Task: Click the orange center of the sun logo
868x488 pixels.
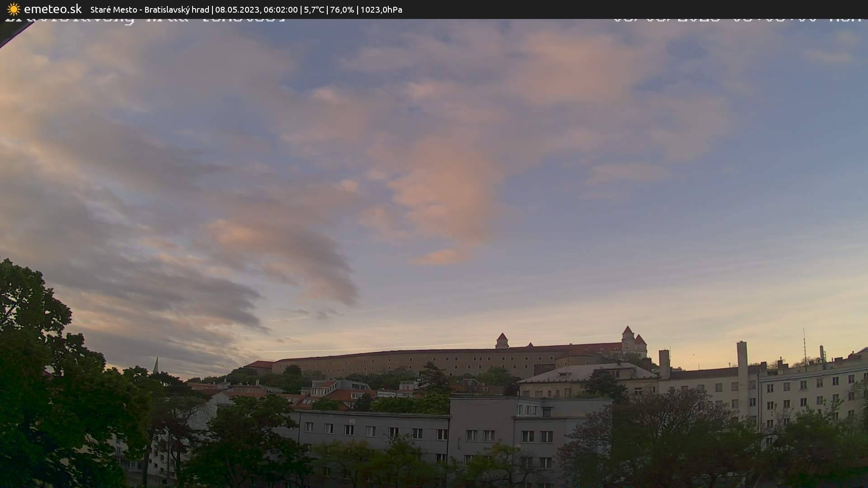Action: [x=14, y=9]
